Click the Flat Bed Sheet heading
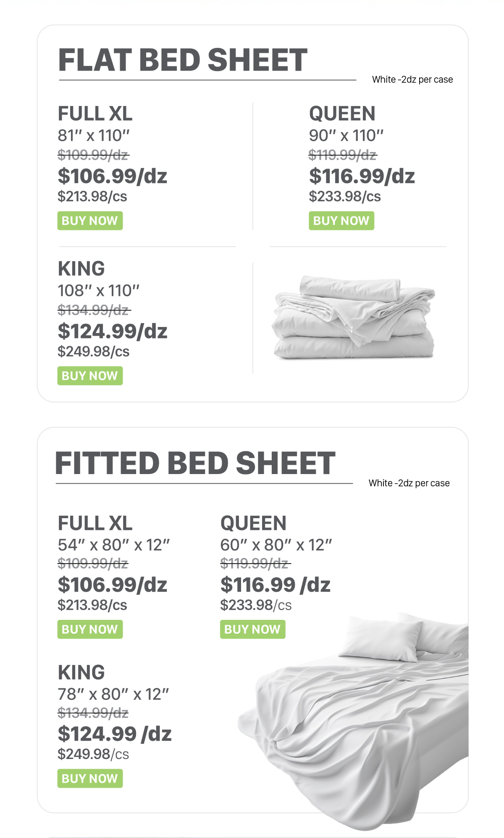 click(x=183, y=60)
